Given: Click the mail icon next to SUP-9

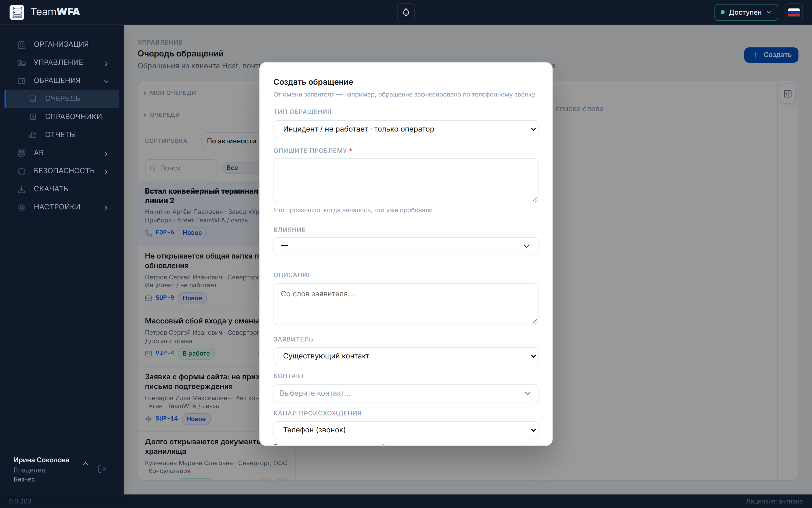Looking at the screenshot, I should (x=149, y=298).
